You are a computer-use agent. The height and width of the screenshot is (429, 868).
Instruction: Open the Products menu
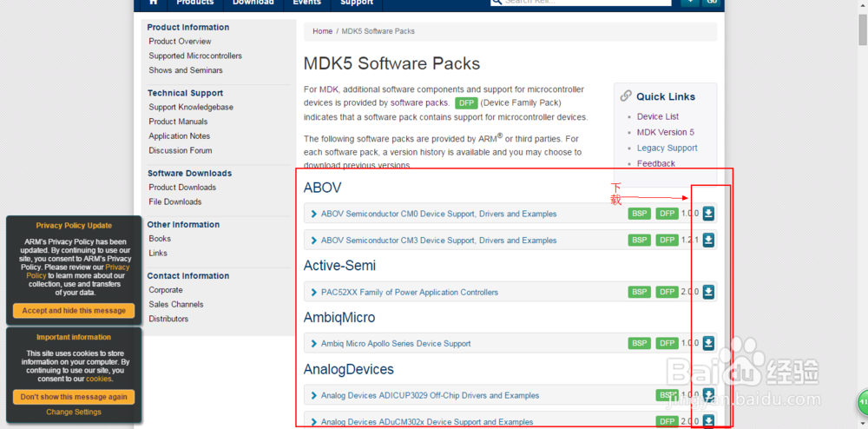click(x=194, y=3)
